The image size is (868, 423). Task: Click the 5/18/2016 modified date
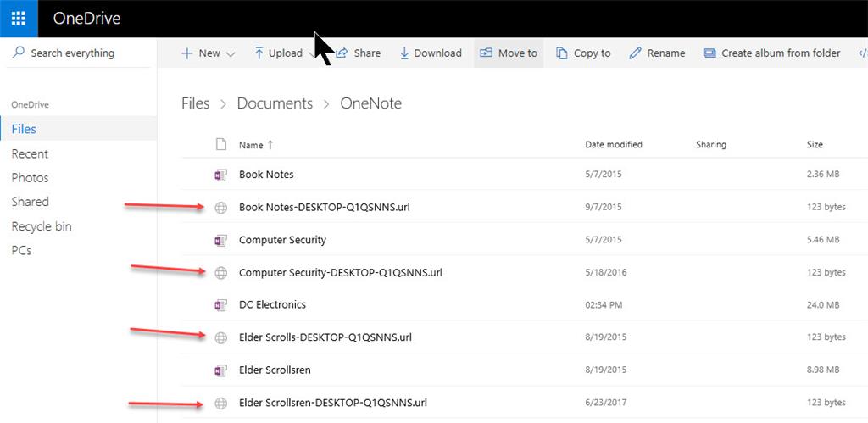click(605, 272)
